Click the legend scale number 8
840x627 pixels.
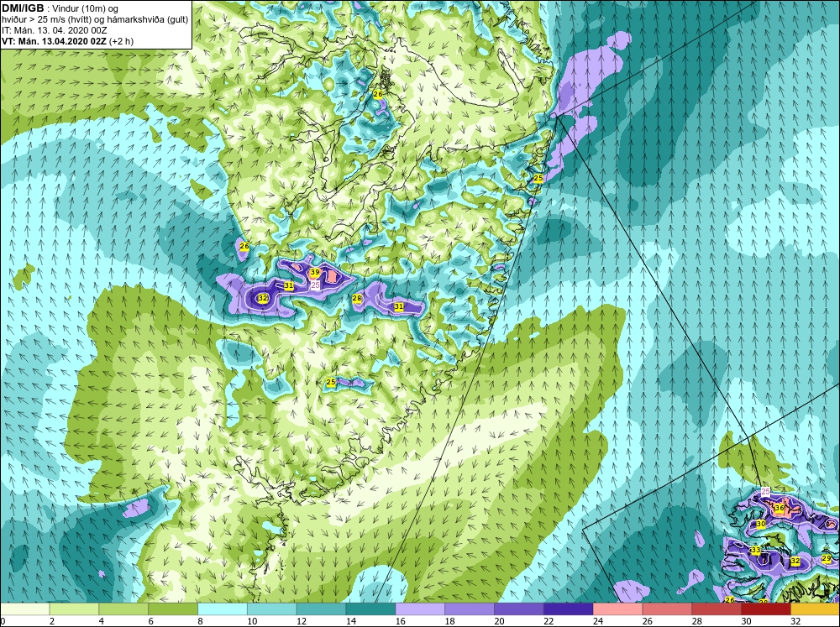tap(202, 621)
